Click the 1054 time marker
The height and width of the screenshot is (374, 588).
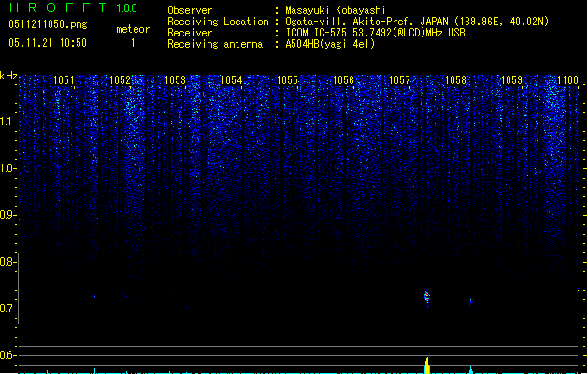click(x=232, y=79)
